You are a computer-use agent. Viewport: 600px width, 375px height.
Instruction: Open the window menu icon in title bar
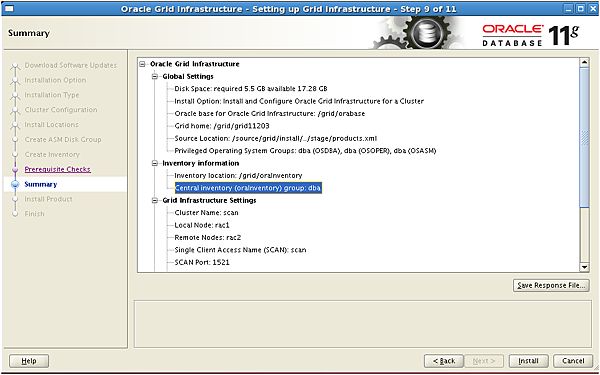pos(8,8)
